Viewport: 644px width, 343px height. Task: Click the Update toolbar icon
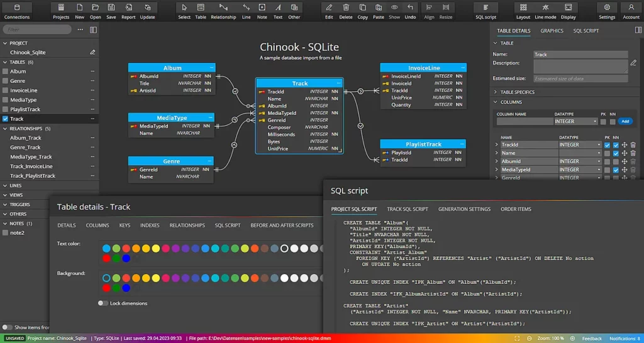pos(147,11)
